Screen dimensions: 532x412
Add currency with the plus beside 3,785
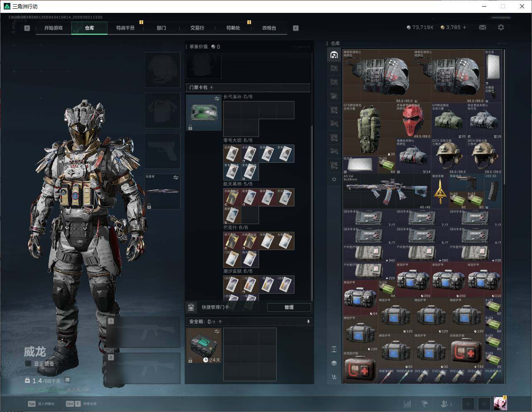464,27
